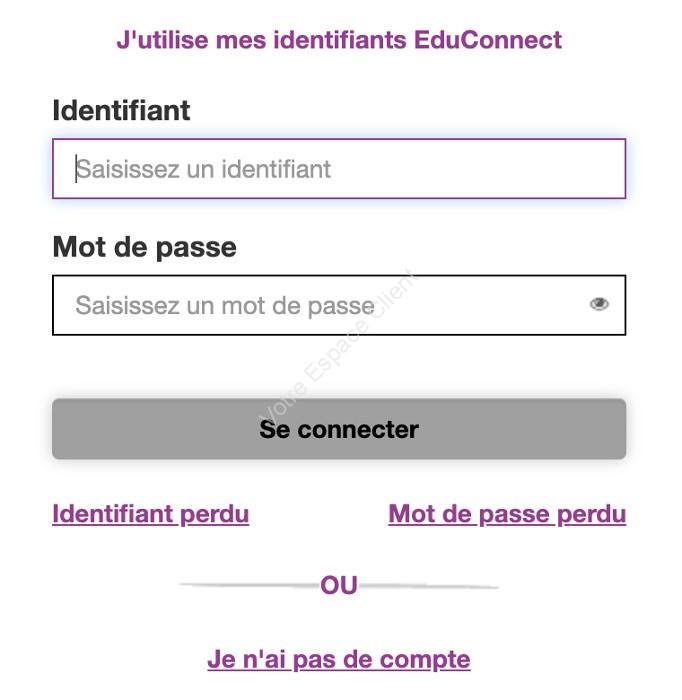Place cursor at text caret in Identifiant box

click(76, 169)
